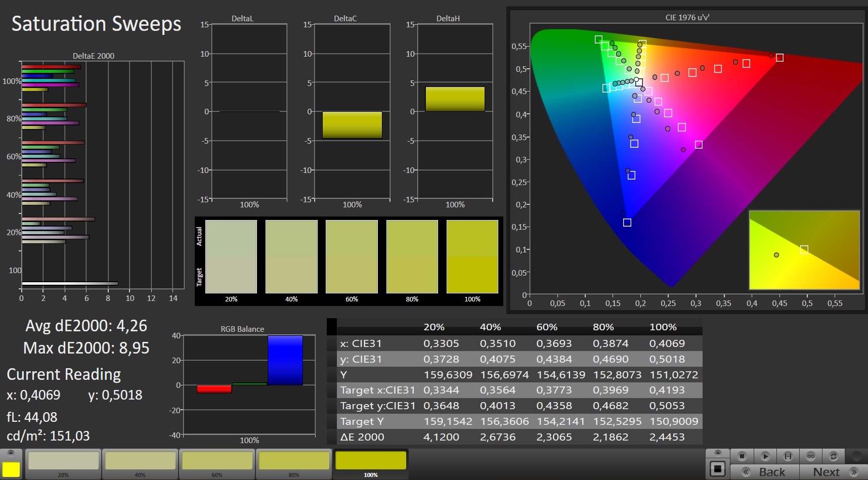
Task: Click the 80% Actual/Target comparison patch
Action: click(412, 256)
